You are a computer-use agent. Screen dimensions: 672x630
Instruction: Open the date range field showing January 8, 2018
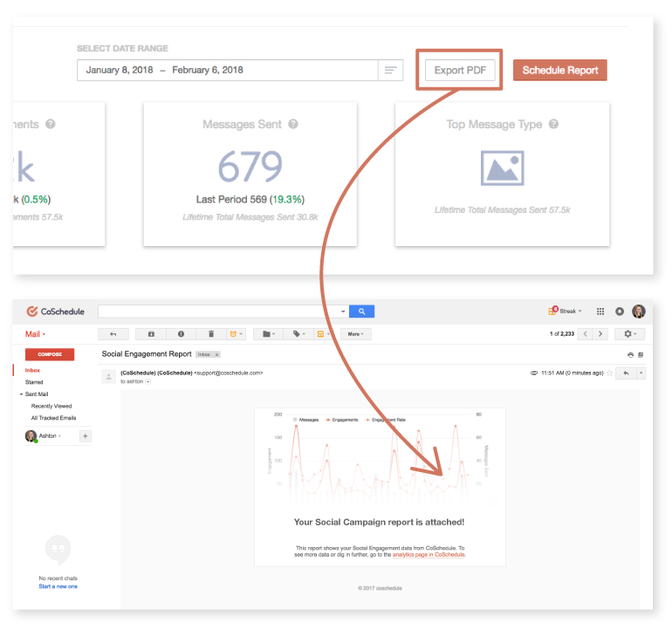(x=228, y=70)
